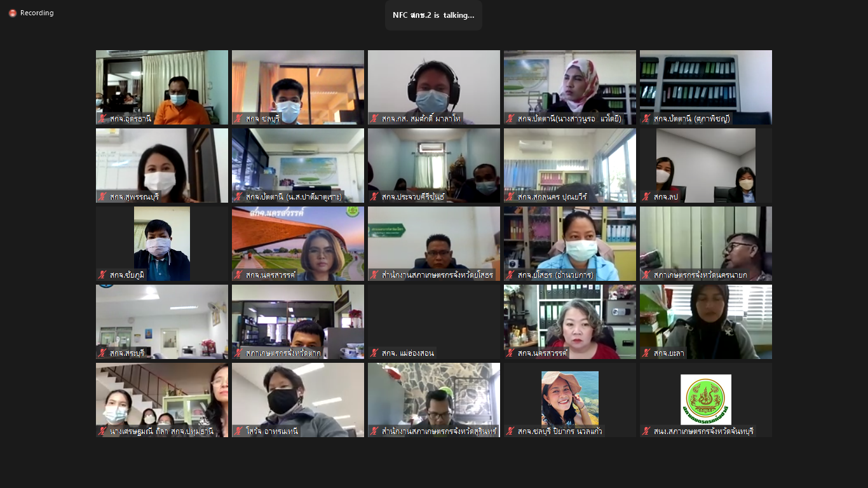Select the สภาเกษตรกรจังหวัดนครนายก video tile
Image resolution: width=868 pixels, height=488 pixels.
(x=706, y=243)
